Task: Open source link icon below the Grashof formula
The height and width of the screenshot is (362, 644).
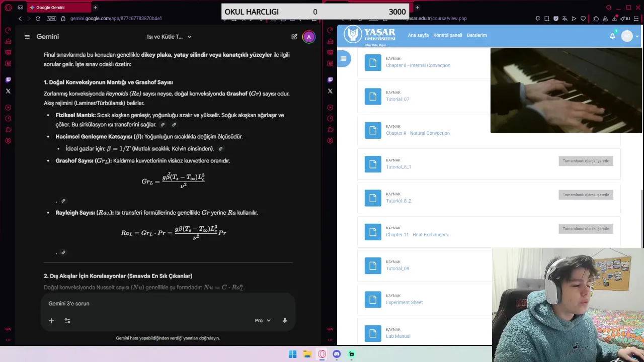Action: 63,201
